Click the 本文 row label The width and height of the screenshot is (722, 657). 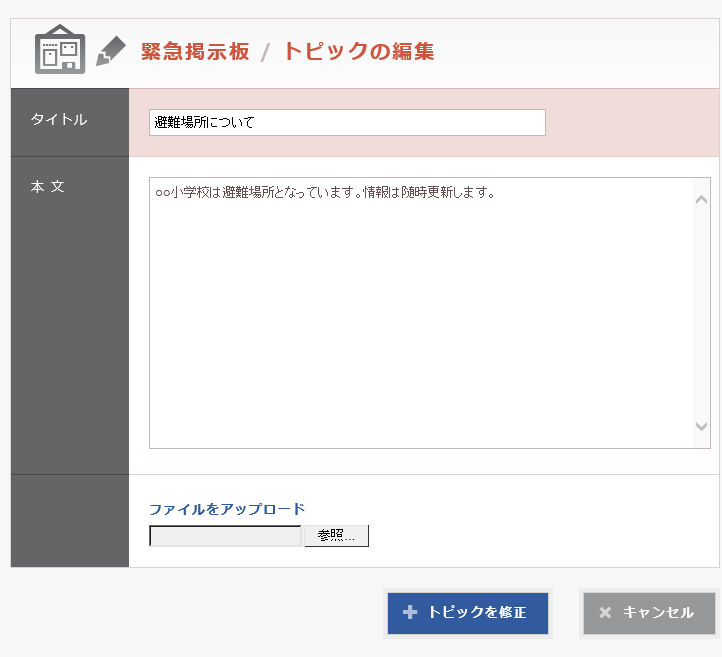(x=47, y=187)
